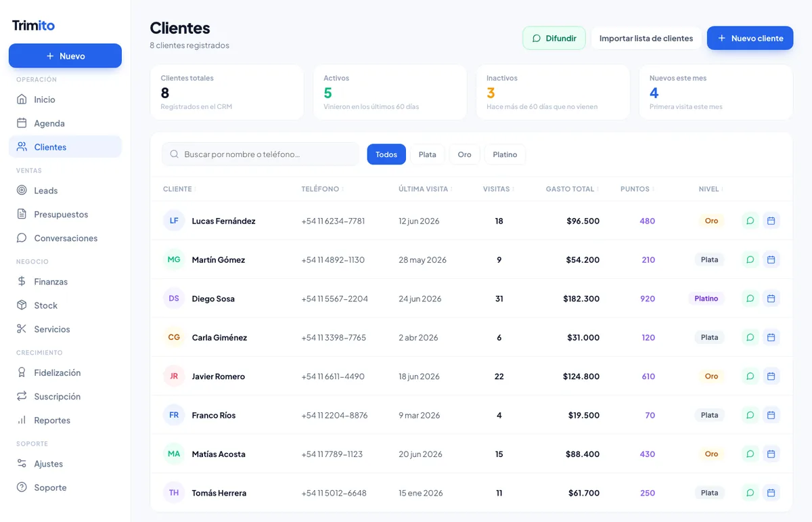Open Ajustes settings page
812x522 pixels.
click(65, 464)
